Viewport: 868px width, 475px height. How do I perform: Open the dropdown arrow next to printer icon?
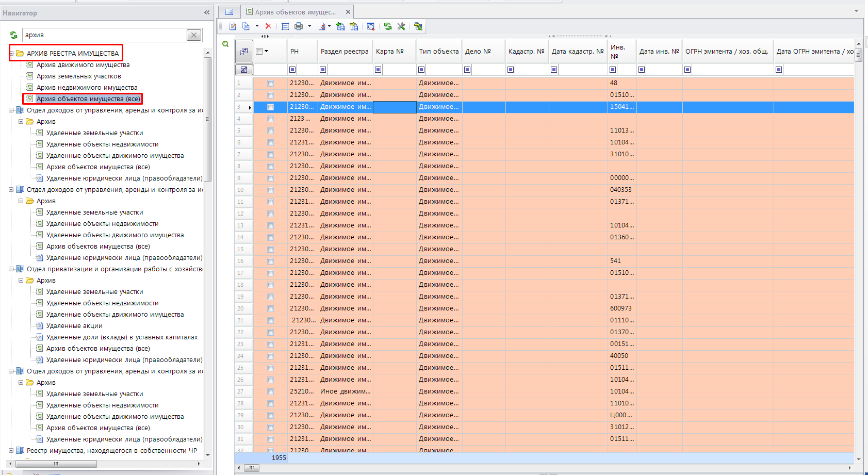(309, 26)
